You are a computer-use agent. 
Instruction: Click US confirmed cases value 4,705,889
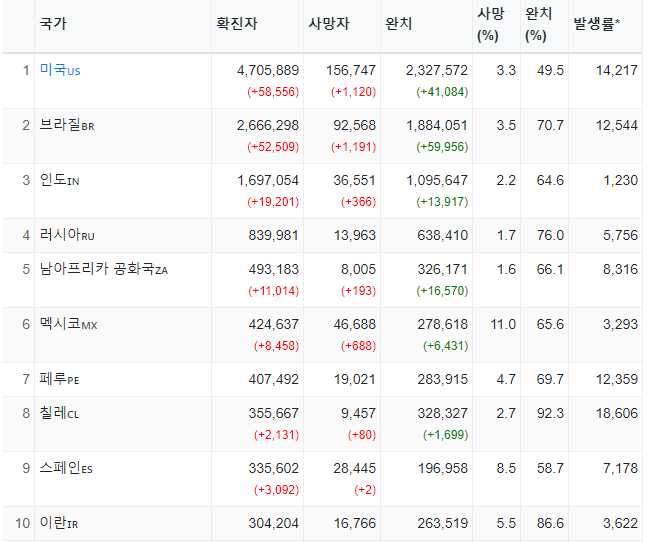pos(268,70)
